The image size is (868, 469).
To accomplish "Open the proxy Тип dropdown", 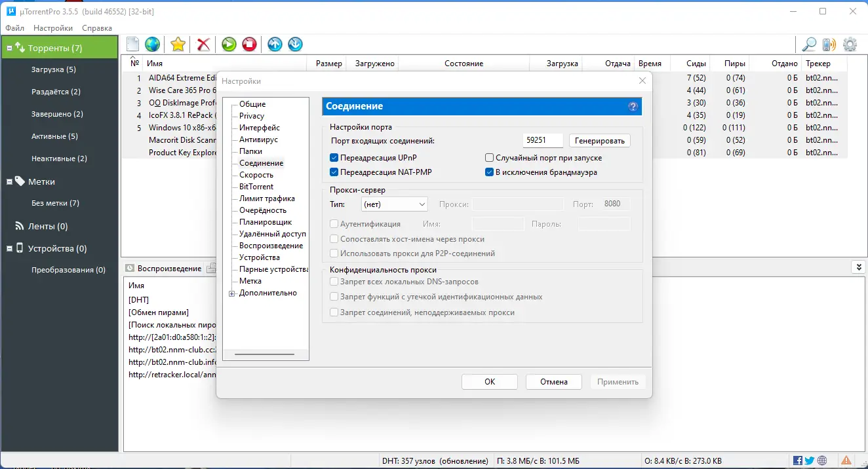I will tap(395, 204).
